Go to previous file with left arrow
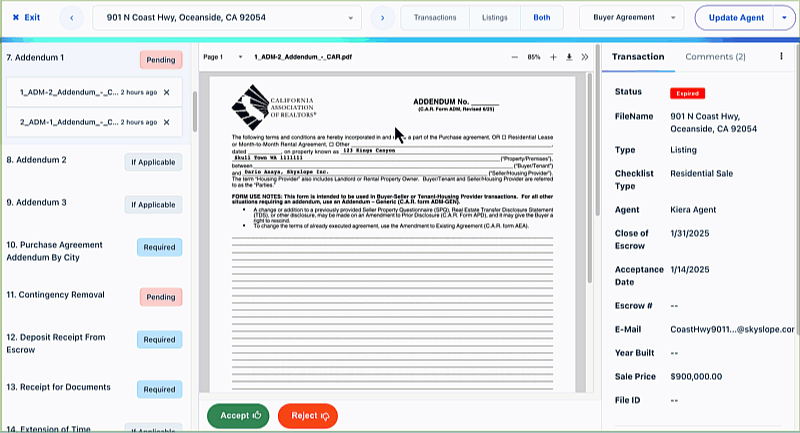The image size is (800, 433). pos(71,18)
